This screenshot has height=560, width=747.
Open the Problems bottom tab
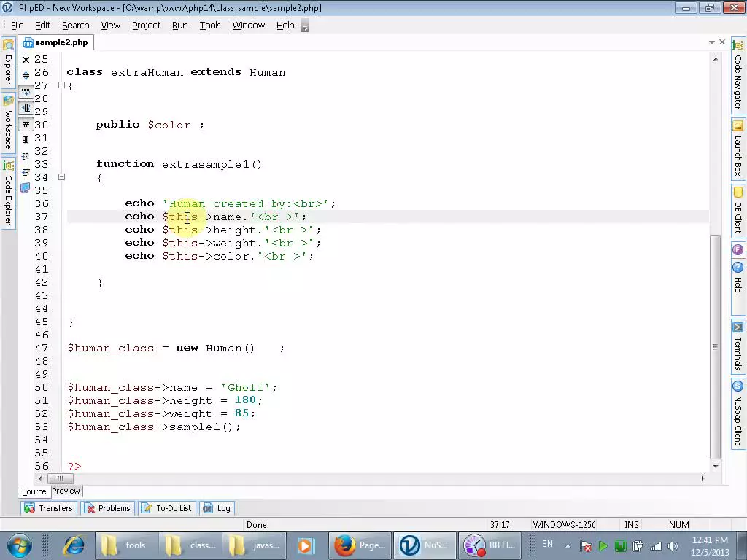point(107,507)
